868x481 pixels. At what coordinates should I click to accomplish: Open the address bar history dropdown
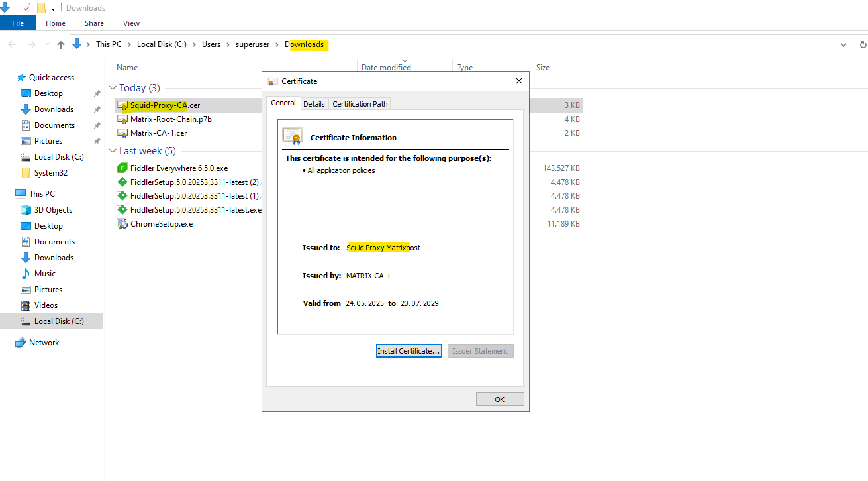pos(844,45)
